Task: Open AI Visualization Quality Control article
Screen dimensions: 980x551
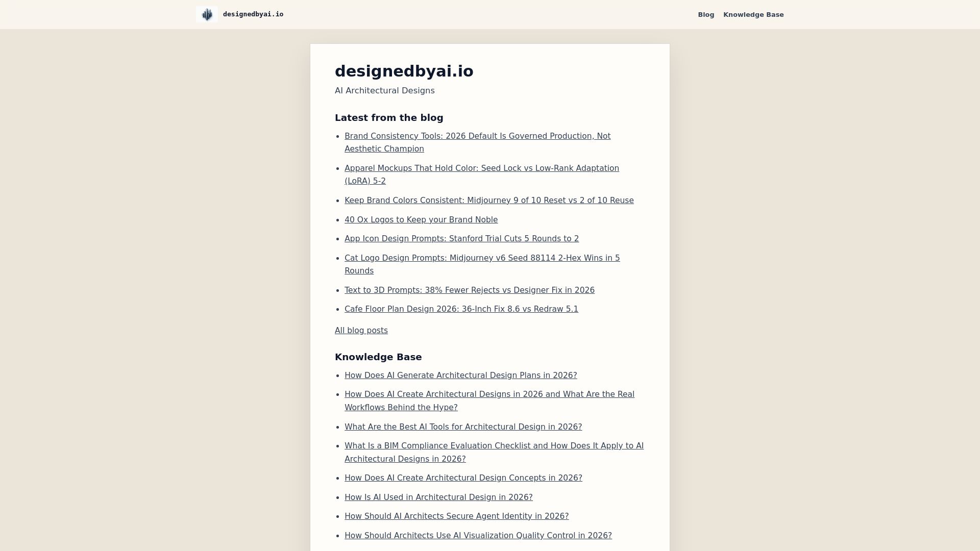Action: 478,536
